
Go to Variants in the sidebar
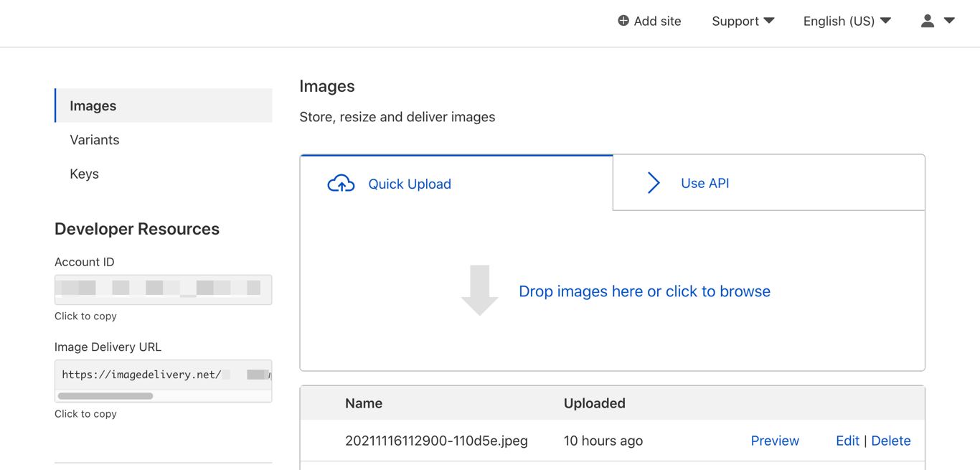(x=95, y=140)
